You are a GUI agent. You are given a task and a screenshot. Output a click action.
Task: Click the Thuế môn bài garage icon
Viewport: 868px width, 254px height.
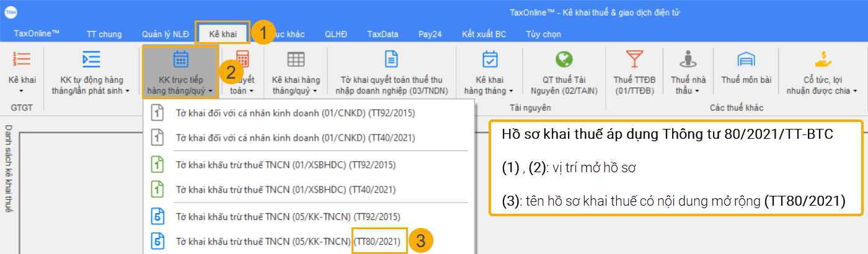pos(746,59)
